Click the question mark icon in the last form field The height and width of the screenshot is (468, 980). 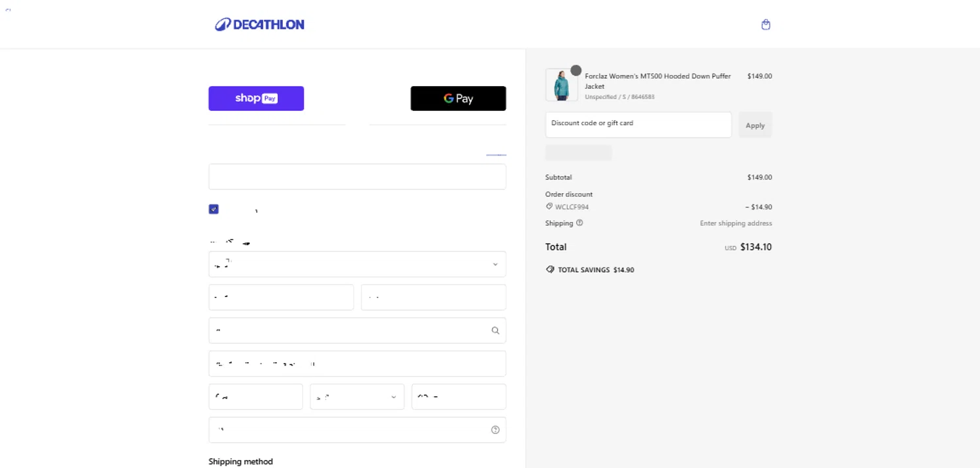coord(495,429)
